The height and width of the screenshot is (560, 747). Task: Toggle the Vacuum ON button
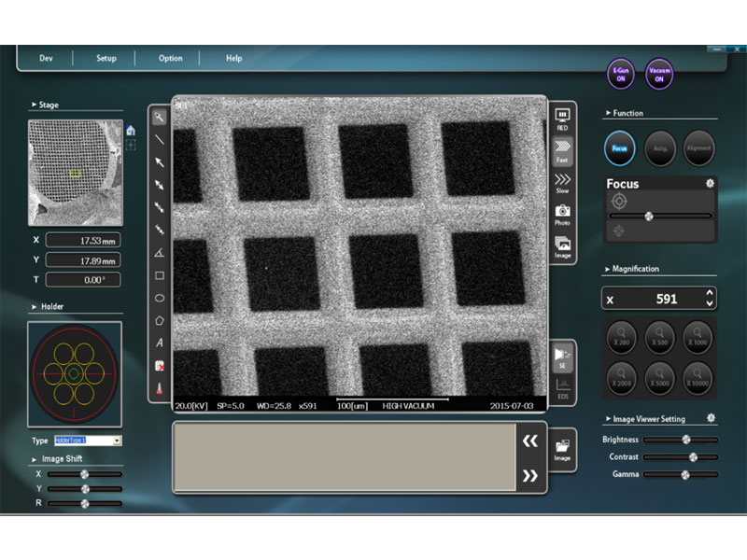(659, 74)
